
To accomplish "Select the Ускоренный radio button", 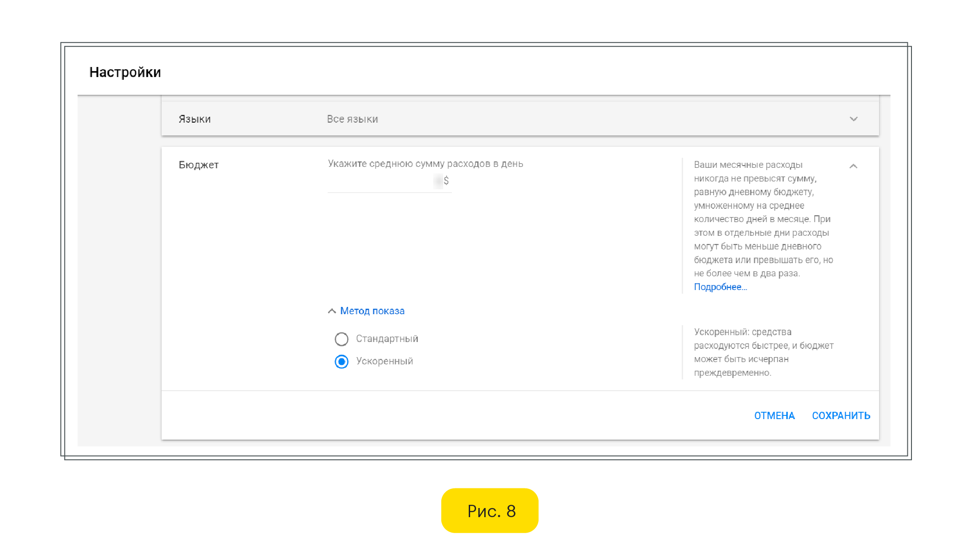I will point(341,362).
